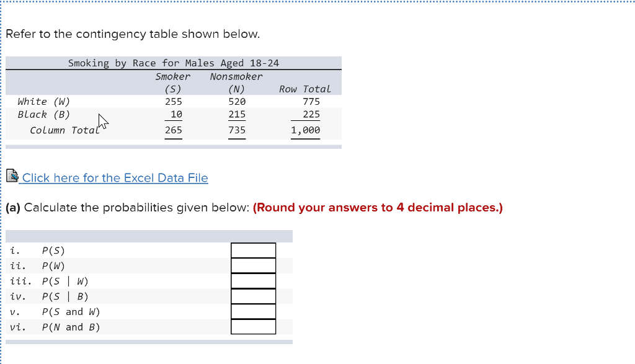Click the 'Click here for the Excel Data File' hyperlink
635x364 pixels.
click(115, 178)
